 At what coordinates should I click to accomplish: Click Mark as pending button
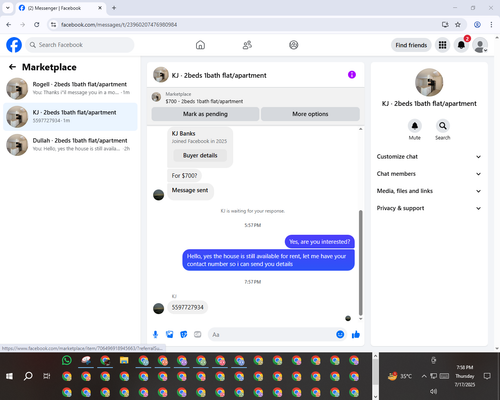205,114
